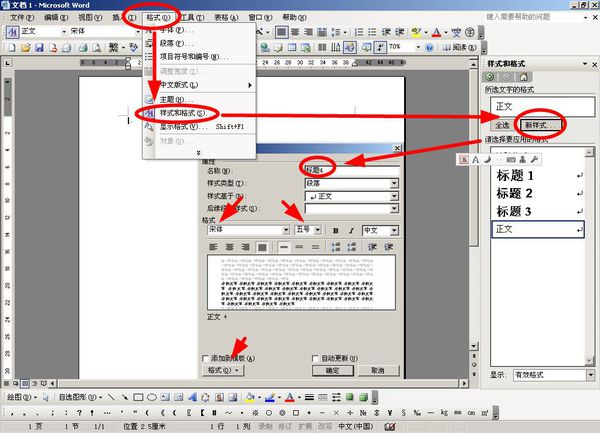The width and height of the screenshot is (600, 433).
Task: Select justify alignment in the New Style dialog
Action: click(262, 247)
